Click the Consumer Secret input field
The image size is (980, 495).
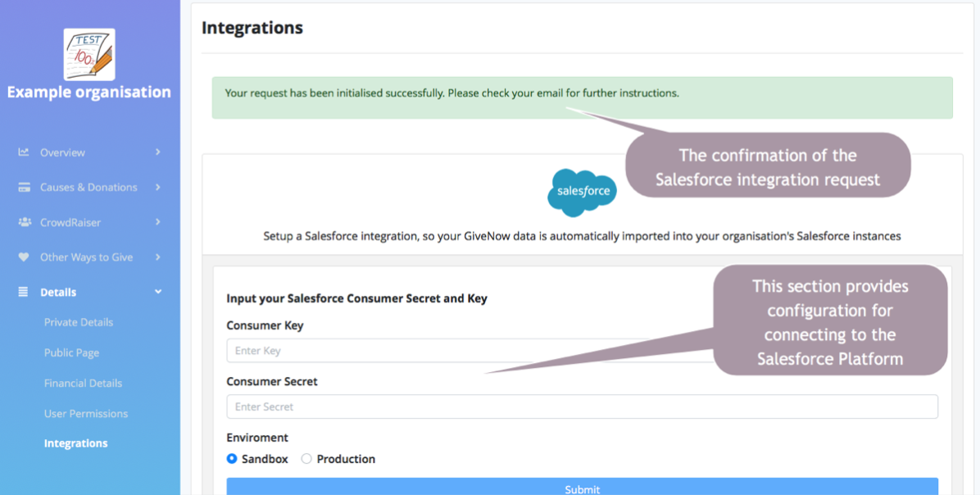[x=583, y=406]
